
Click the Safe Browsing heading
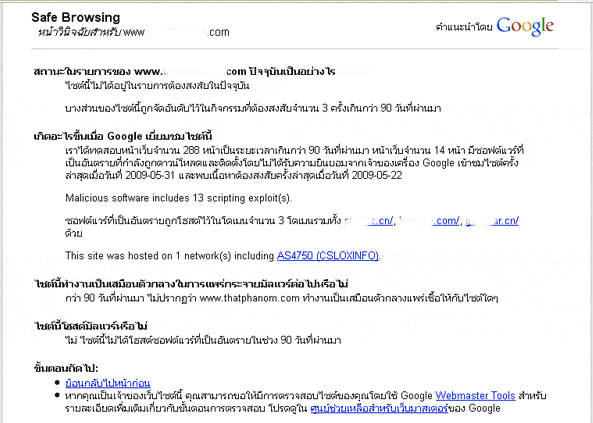tap(76, 17)
